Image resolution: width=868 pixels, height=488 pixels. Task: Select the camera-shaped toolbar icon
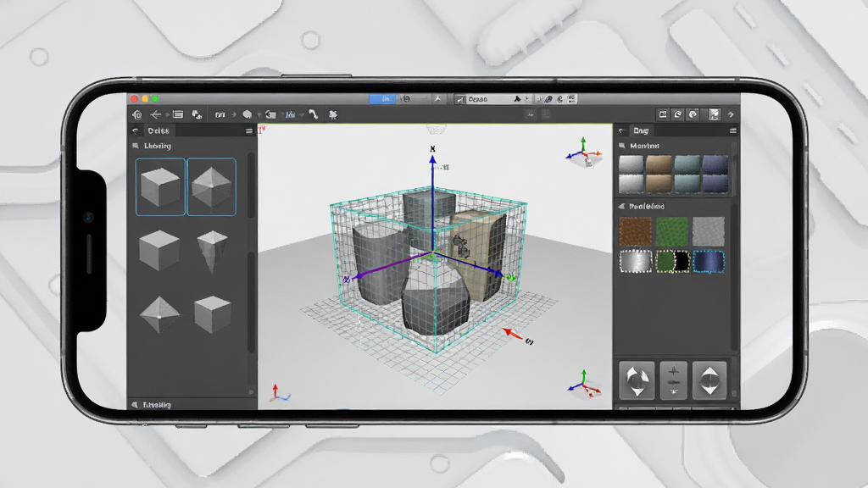pos(270,114)
